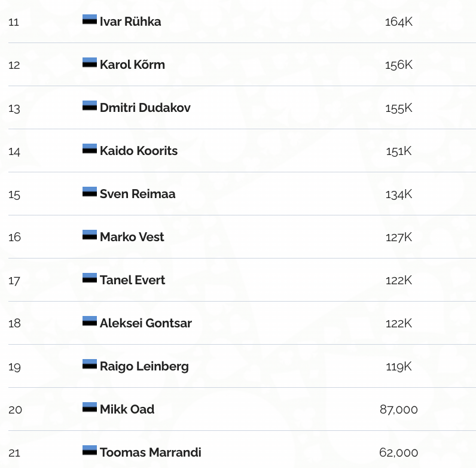The image size is (476, 468).
Task: Click the flag next to Kaido Koorits
Action: point(89,149)
